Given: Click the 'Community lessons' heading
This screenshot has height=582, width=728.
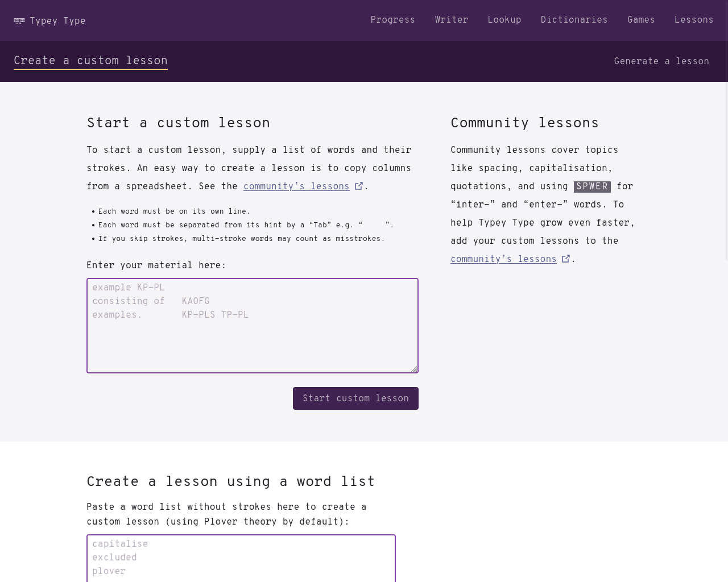Looking at the screenshot, I should tap(525, 123).
